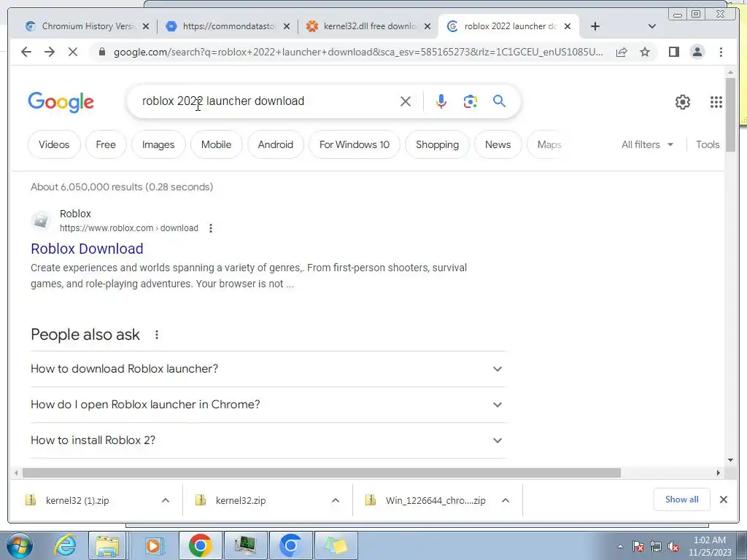Screen dimensions: 747x560
Task: Go back to the previous page
Action: point(26,52)
